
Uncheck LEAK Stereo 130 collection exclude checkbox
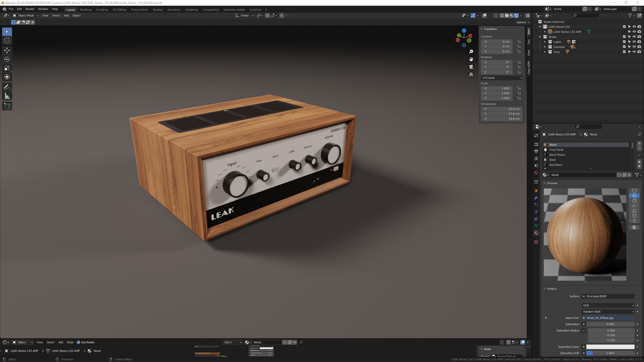[624, 27]
